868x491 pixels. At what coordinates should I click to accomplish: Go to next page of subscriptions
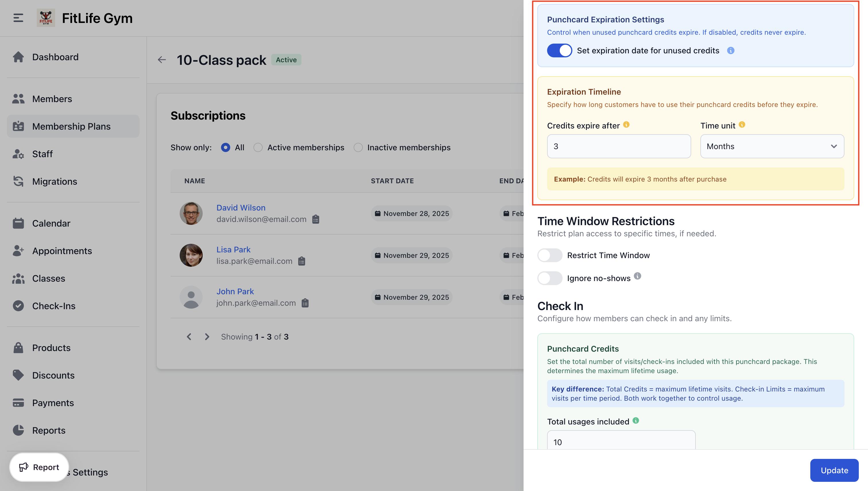click(x=207, y=336)
